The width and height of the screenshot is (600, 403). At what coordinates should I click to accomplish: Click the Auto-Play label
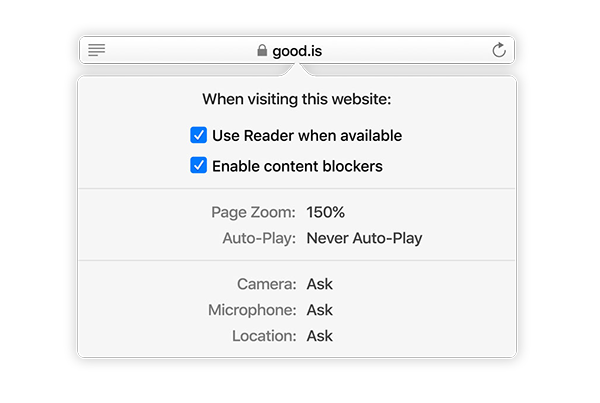259,238
